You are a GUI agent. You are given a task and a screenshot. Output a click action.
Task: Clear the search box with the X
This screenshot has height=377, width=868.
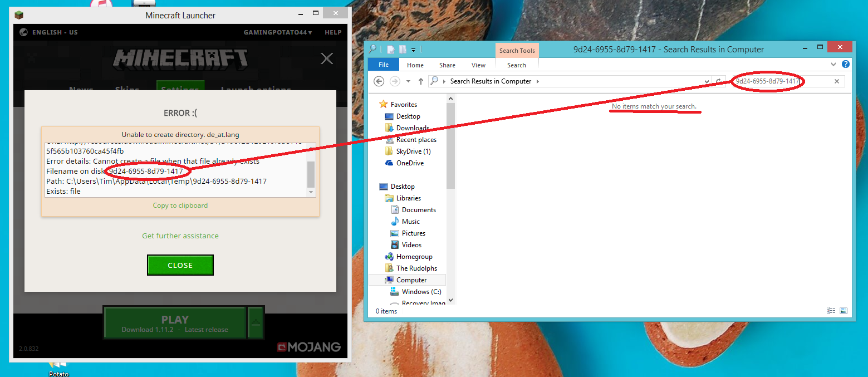[x=836, y=81]
